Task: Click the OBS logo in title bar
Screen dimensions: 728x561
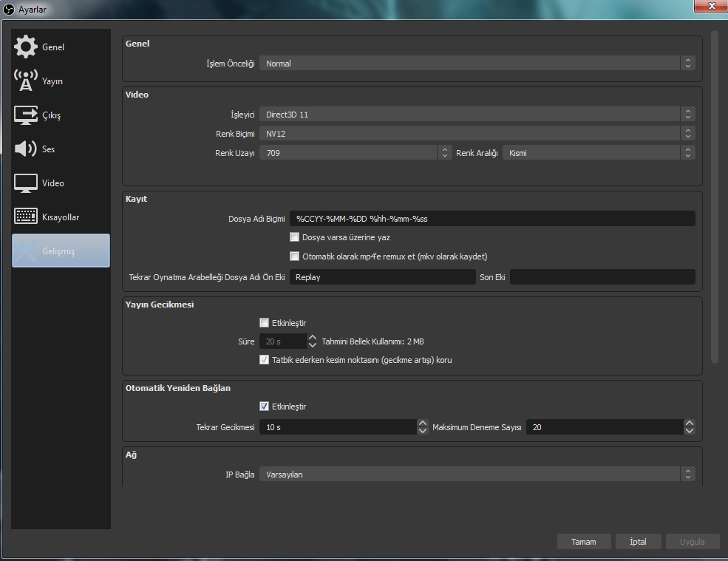Action: point(9,9)
